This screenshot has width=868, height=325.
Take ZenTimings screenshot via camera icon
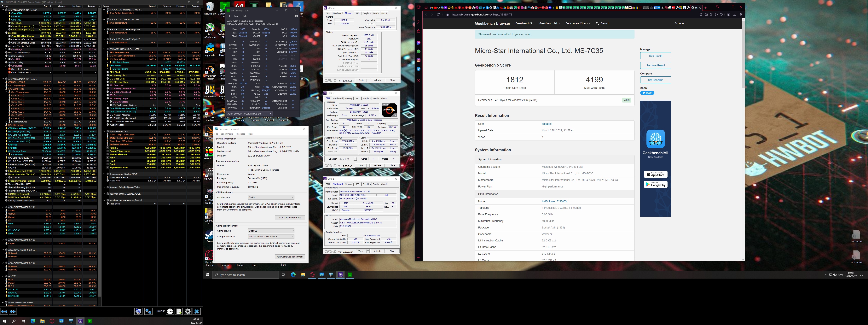pos(296,16)
